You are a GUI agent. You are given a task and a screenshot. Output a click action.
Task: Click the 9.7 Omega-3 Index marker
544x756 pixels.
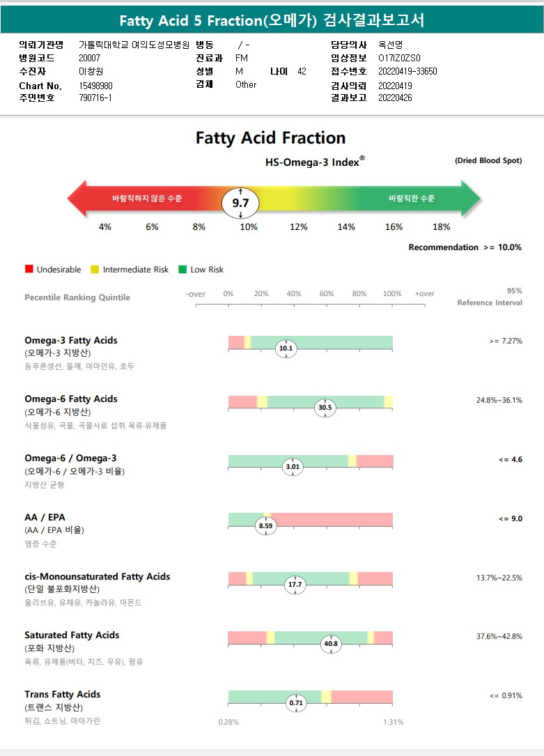pos(240,203)
